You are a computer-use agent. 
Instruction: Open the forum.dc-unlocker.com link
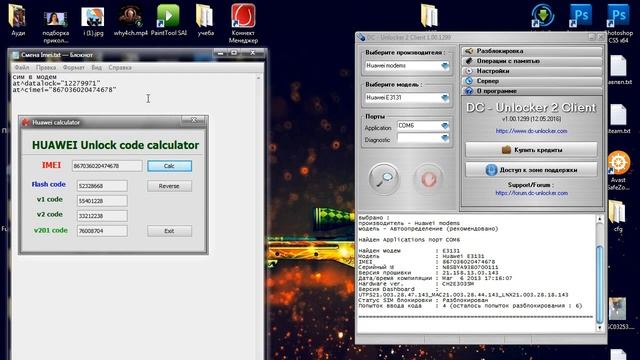click(x=531, y=193)
